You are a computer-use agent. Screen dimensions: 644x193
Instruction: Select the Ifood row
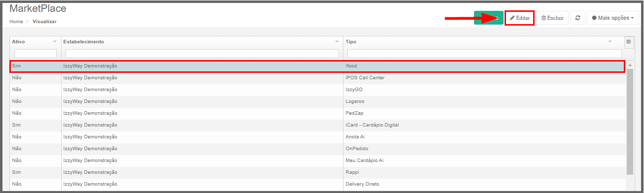pos(318,66)
